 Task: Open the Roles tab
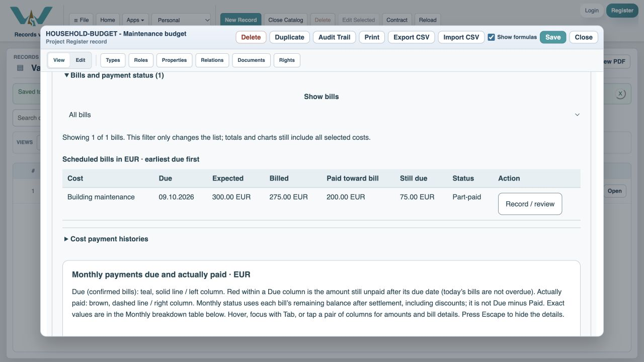(x=141, y=60)
